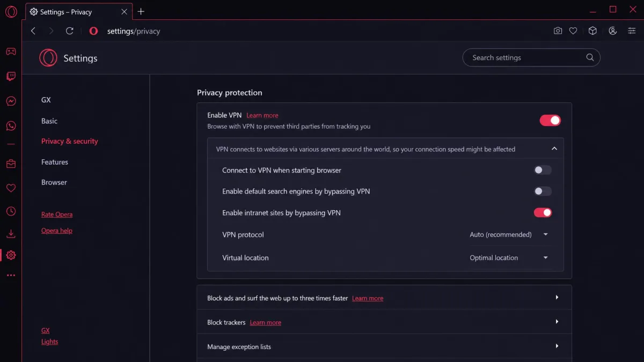Screen dimensions: 644x362
Task: Select Privacy & security menu item
Action: coord(70,141)
